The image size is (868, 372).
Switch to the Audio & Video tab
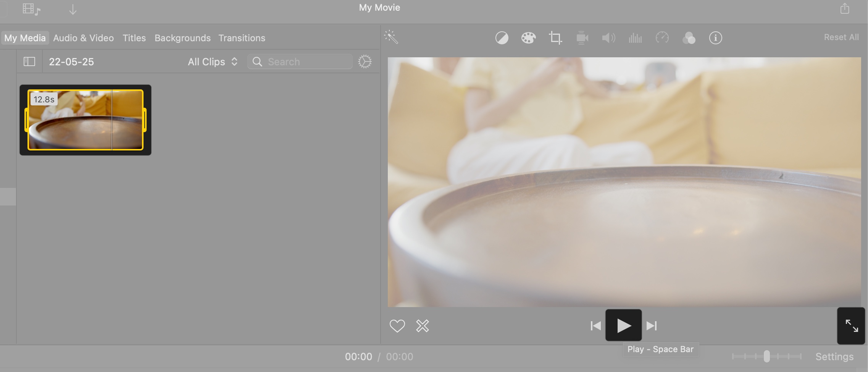[x=83, y=38]
